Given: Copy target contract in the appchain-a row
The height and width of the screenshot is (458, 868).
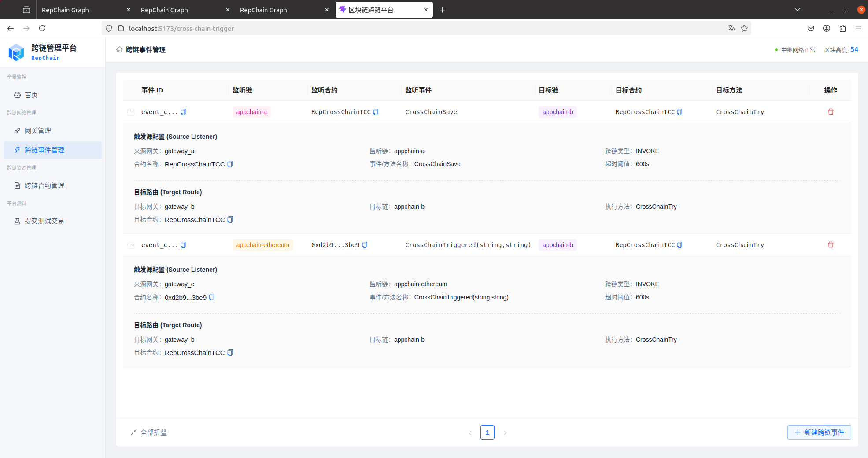Looking at the screenshot, I should pyautogui.click(x=680, y=112).
